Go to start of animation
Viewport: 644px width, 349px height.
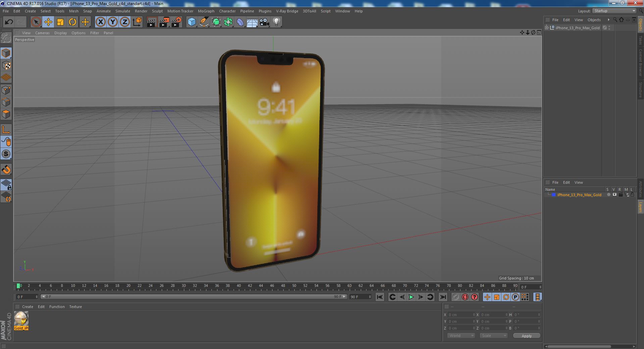click(x=380, y=297)
